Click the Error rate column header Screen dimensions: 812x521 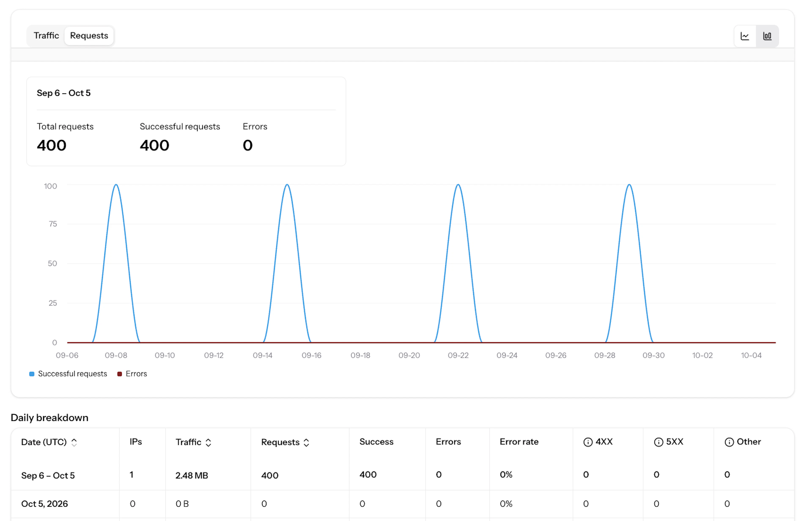(x=519, y=441)
